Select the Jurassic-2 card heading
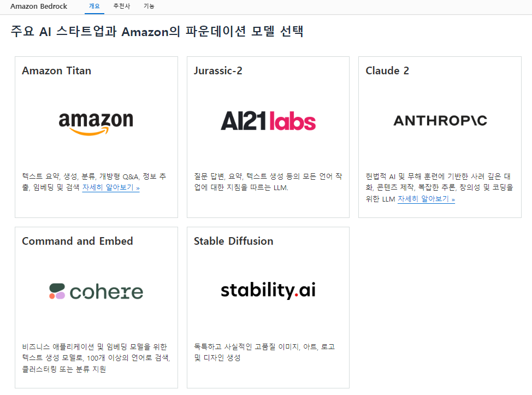This screenshot has height=395, width=532. pos(217,71)
